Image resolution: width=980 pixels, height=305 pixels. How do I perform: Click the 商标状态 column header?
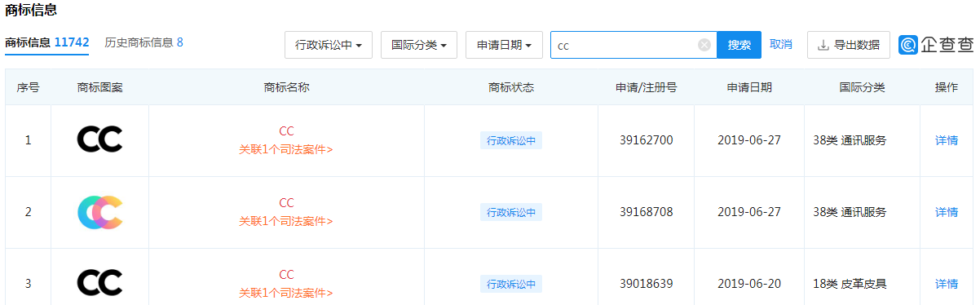click(511, 87)
